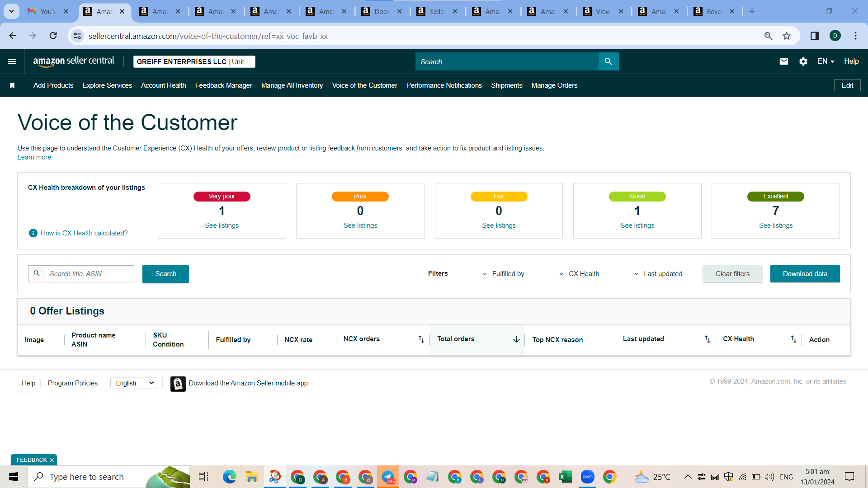Go back with the browser back arrow
Viewport: 868px width, 488px height.
pyautogui.click(x=13, y=36)
